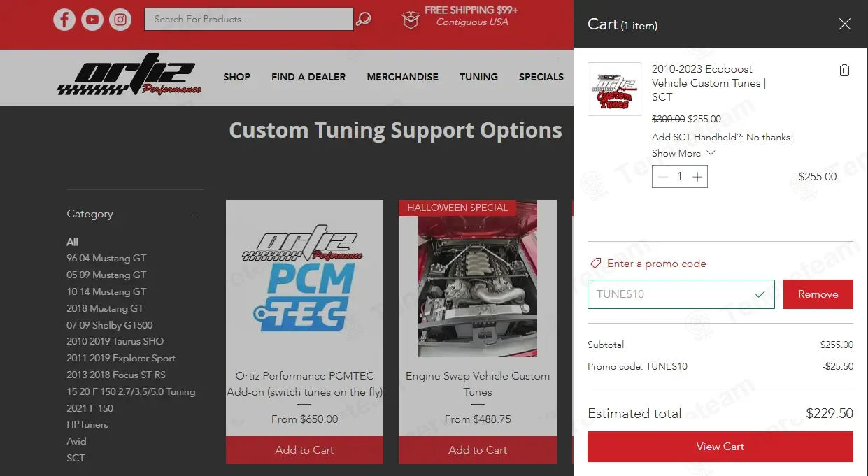Open the FIND A DEALER menu

click(x=308, y=77)
